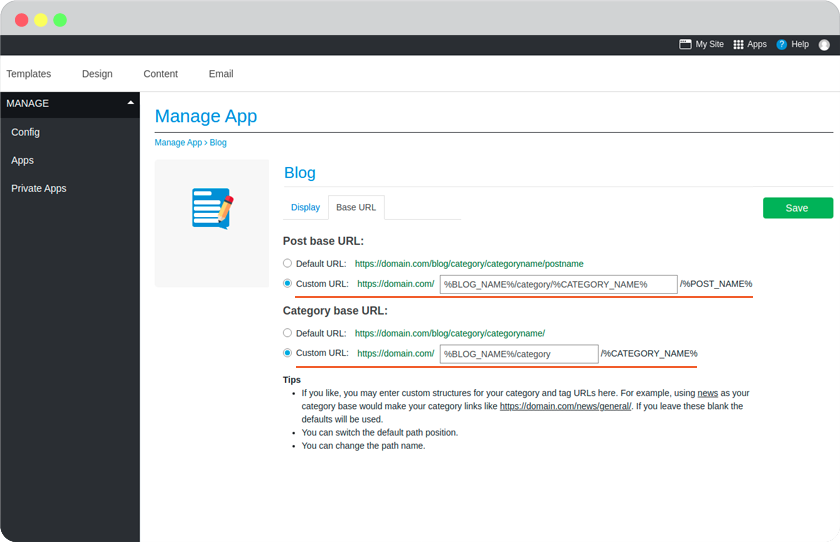840x542 pixels.
Task: Select Default URL radio for post base
Action: [288, 263]
